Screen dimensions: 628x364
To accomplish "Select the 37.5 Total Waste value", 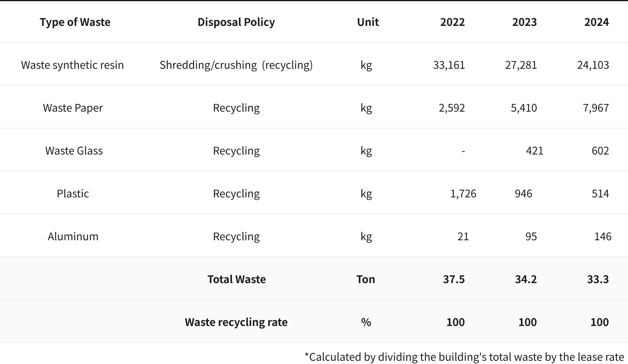I will tap(454, 279).
